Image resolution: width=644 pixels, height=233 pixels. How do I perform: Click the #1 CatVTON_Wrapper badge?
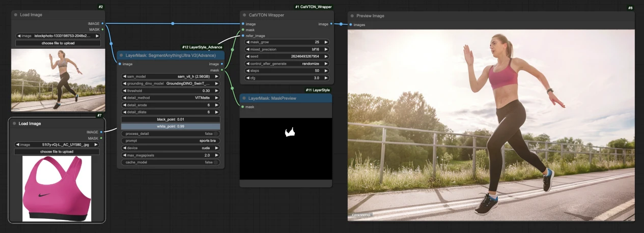[314, 7]
